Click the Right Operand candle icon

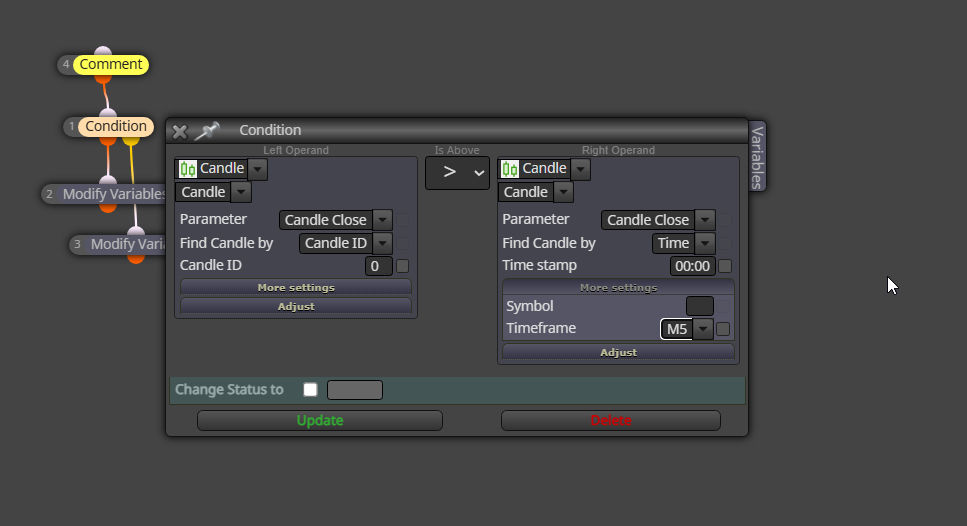(510, 169)
